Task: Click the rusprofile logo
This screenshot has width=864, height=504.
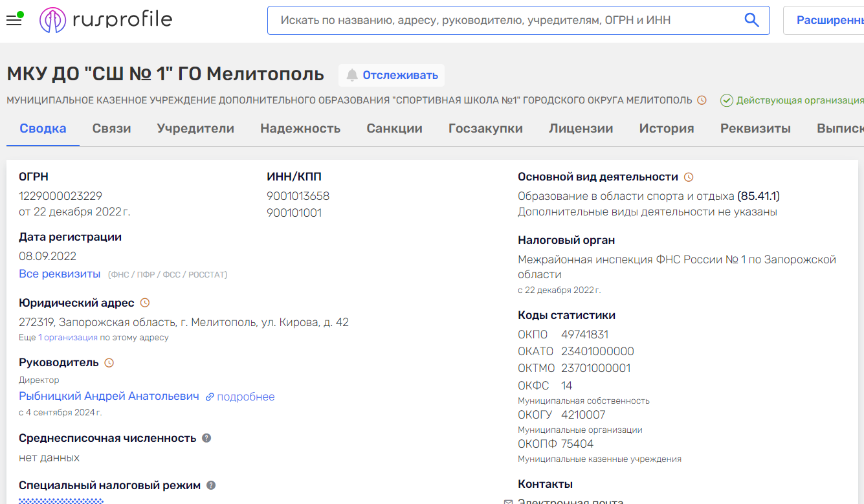Action: click(x=105, y=20)
